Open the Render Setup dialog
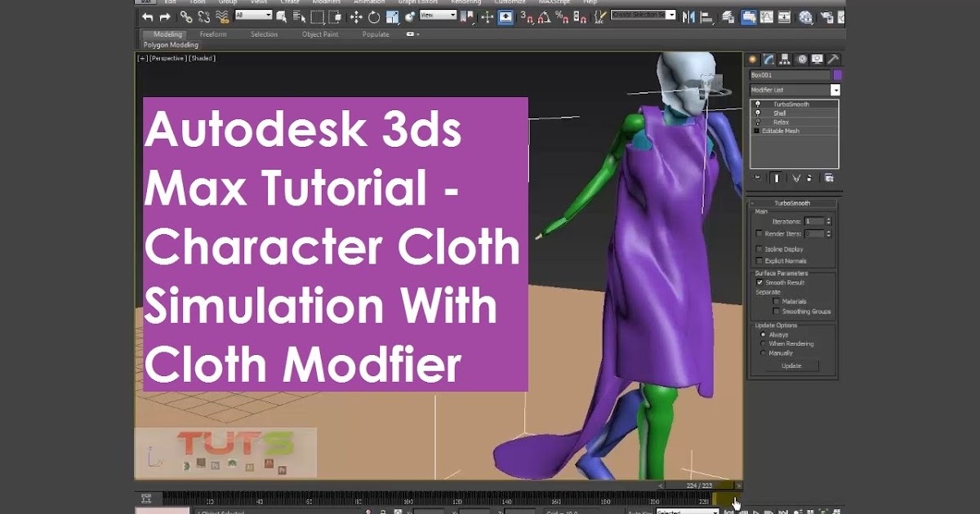The height and width of the screenshot is (514, 980). (x=827, y=16)
